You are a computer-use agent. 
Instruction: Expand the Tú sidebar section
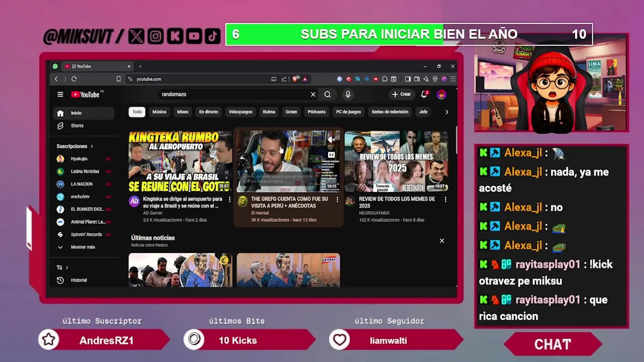click(62, 267)
